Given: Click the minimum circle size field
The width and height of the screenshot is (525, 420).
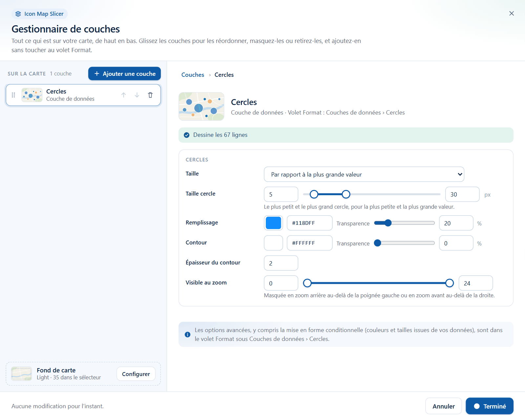Looking at the screenshot, I should [x=281, y=194].
